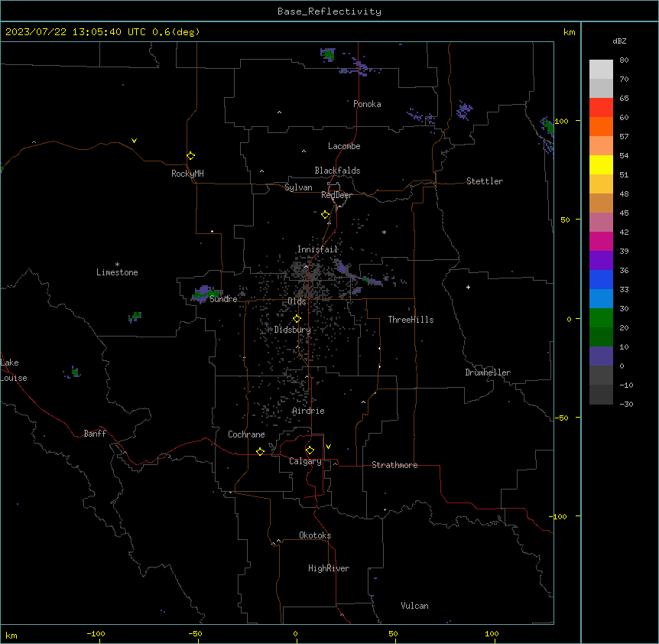Click the yellow diamond marker below RedDeer
The image size is (659, 644).
[325, 215]
